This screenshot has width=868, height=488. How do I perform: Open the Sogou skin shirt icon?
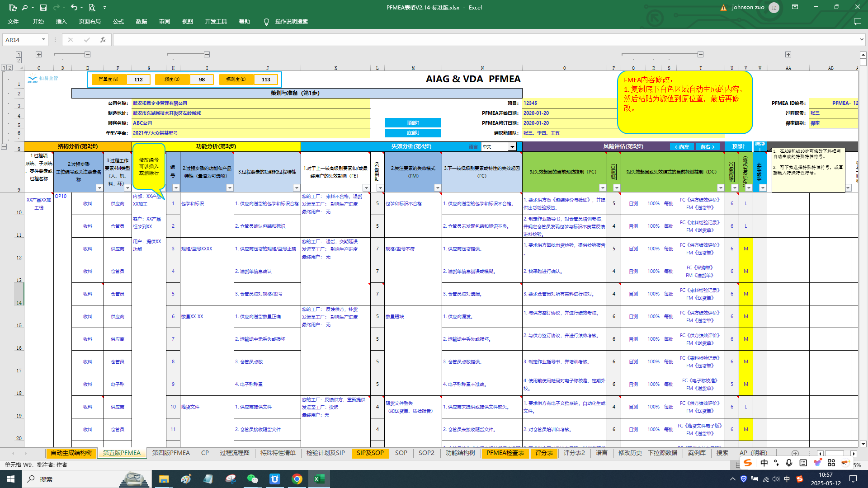pyautogui.click(x=817, y=463)
